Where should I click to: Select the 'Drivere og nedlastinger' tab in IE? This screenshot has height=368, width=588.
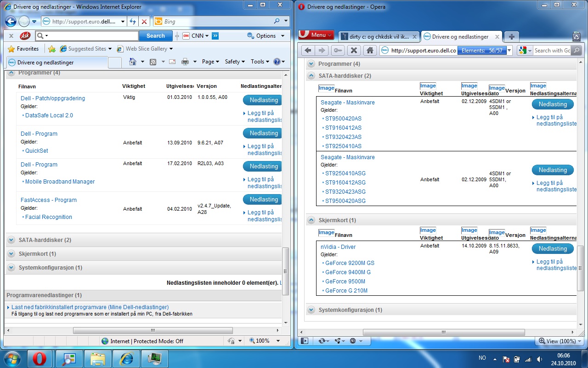click(57, 62)
